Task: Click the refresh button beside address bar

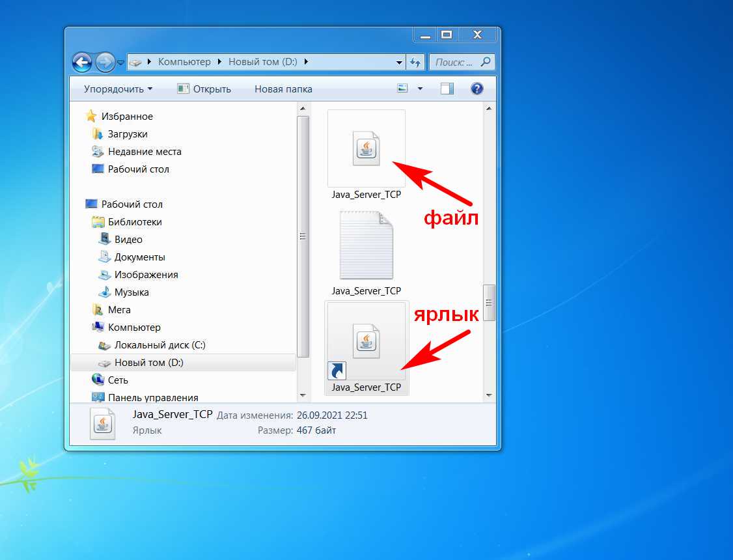Action: tap(415, 63)
